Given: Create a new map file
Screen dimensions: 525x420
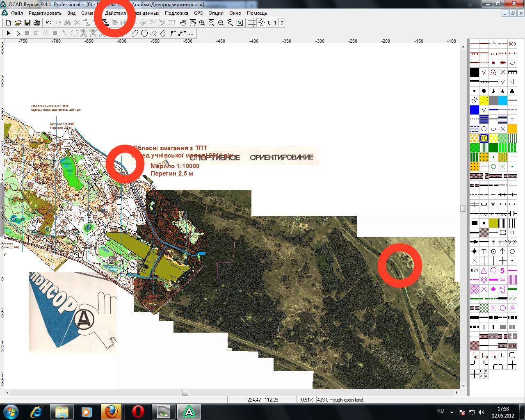Looking at the screenshot, I should pos(9,23).
